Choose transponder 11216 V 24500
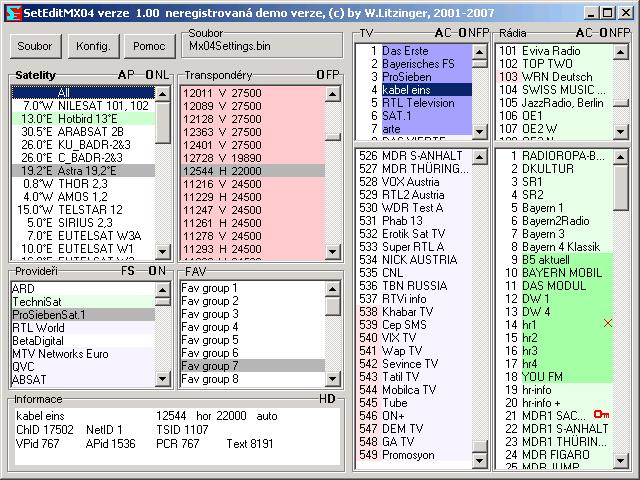Screen dimensions: 640x480 [253, 184]
